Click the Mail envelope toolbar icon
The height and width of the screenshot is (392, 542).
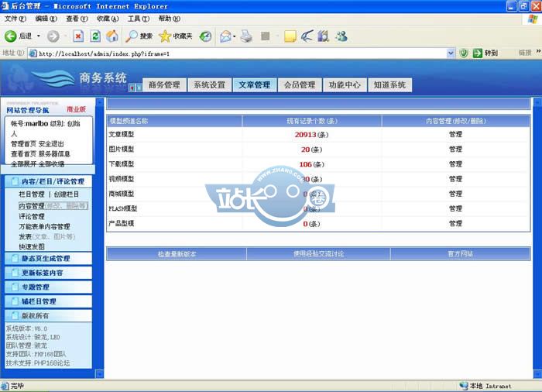pyautogui.click(x=225, y=36)
